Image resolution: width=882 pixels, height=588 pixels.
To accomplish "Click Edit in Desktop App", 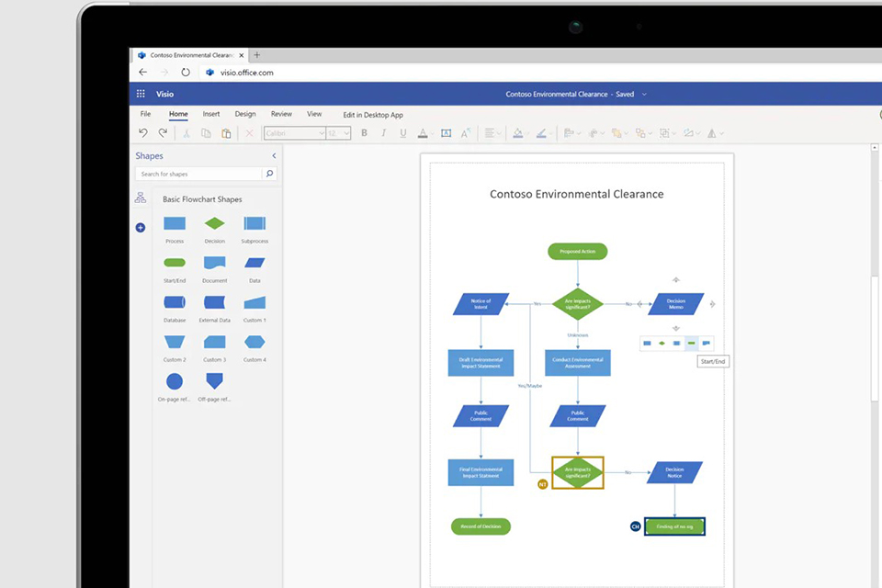I will pyautogui.click(x=373, y=115).
